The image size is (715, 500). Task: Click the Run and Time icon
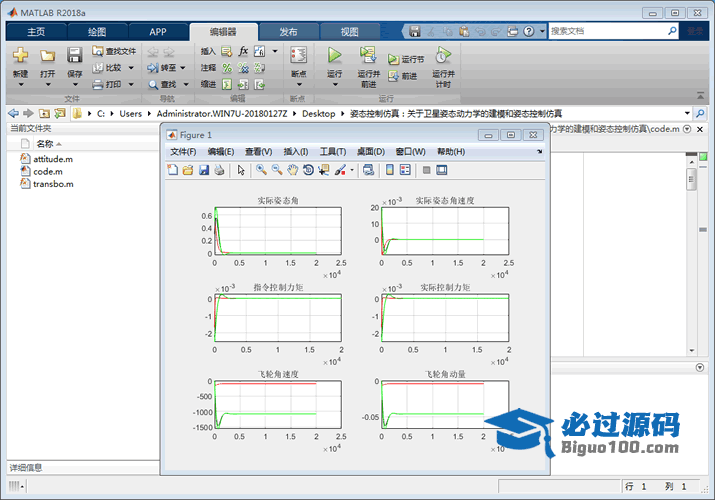pyautogui.click(x=443, y=55)
